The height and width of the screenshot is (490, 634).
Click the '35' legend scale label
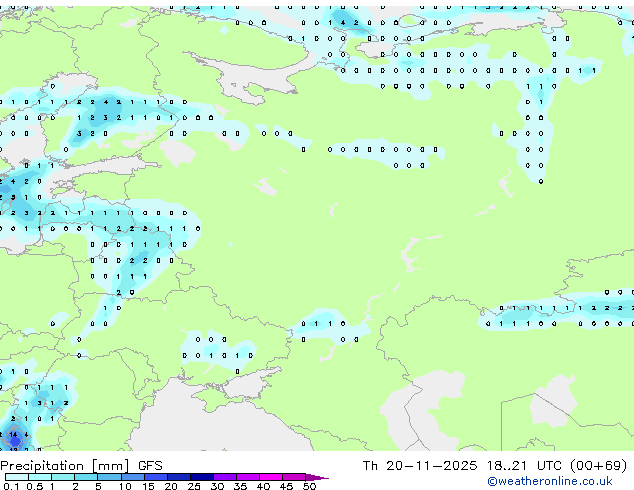coord(240,486)
